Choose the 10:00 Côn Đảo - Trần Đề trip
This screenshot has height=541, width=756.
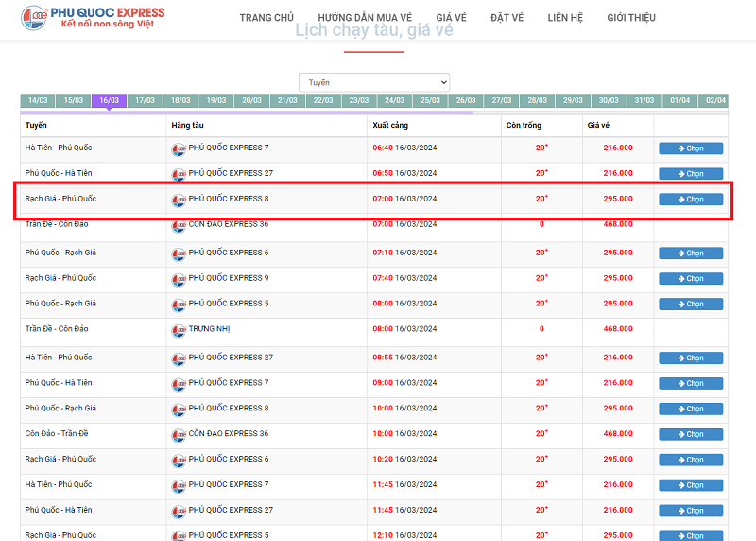(691, 434)
